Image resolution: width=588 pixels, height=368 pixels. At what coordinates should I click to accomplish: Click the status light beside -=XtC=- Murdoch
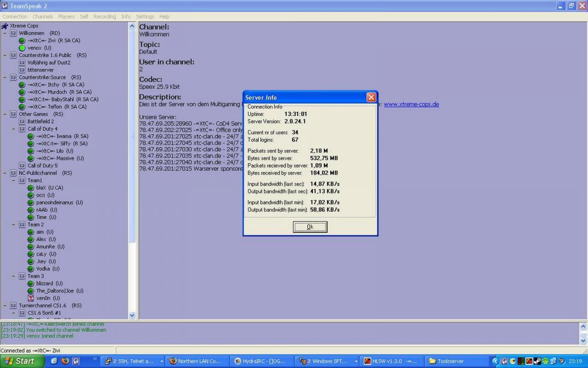[x=22, y=92]
